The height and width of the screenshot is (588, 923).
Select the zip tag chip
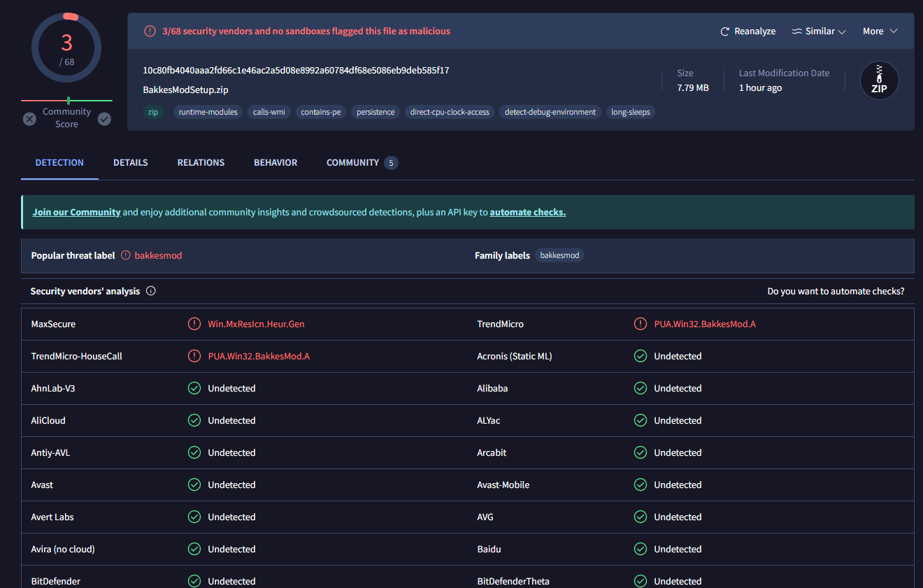[x=152, y=112]
